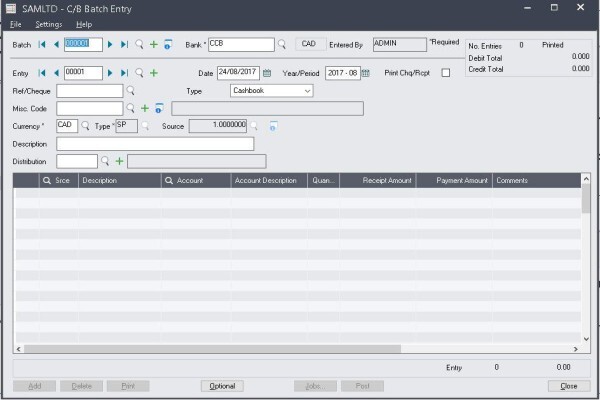Click the Add button
The height and width of the screenshot is (400, 600).
[34, 386]
